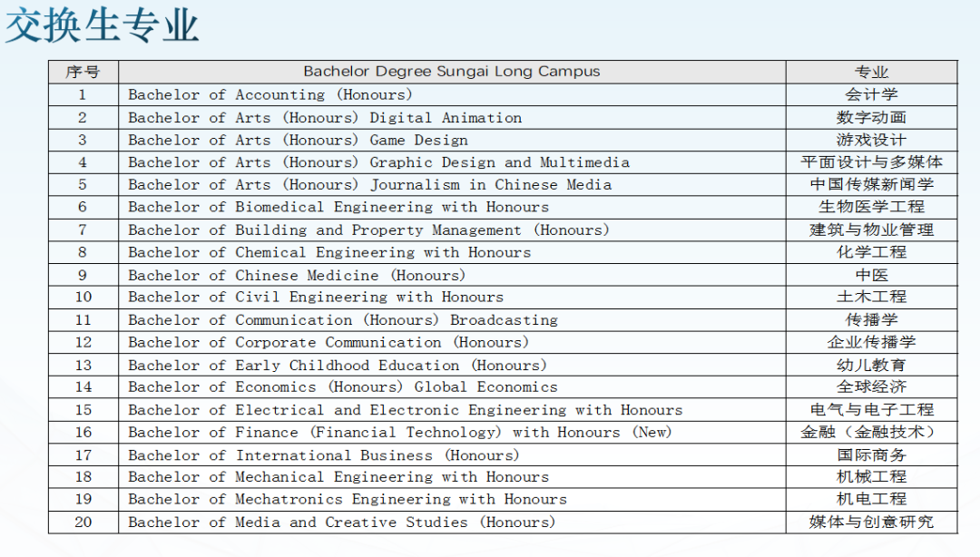
Task: Select the 金融（金融技术） cell
Action: coord(871,432)
